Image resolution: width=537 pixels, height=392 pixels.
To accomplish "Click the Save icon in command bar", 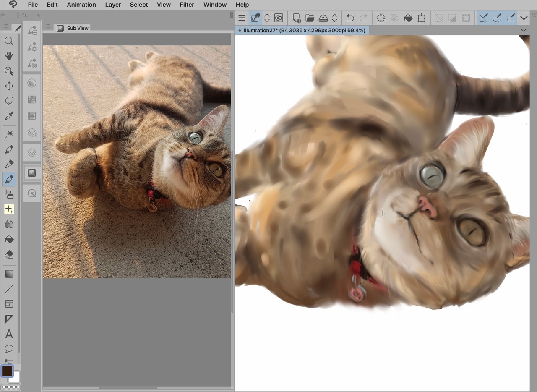I will tap(323, 18).
